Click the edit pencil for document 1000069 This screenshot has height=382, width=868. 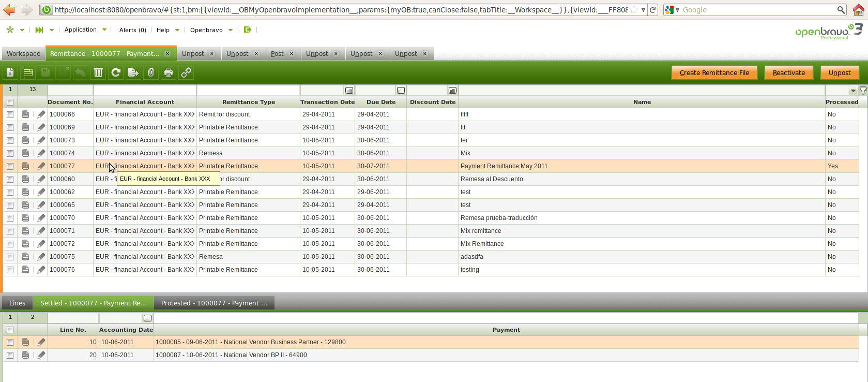click(x=41, y=127)
